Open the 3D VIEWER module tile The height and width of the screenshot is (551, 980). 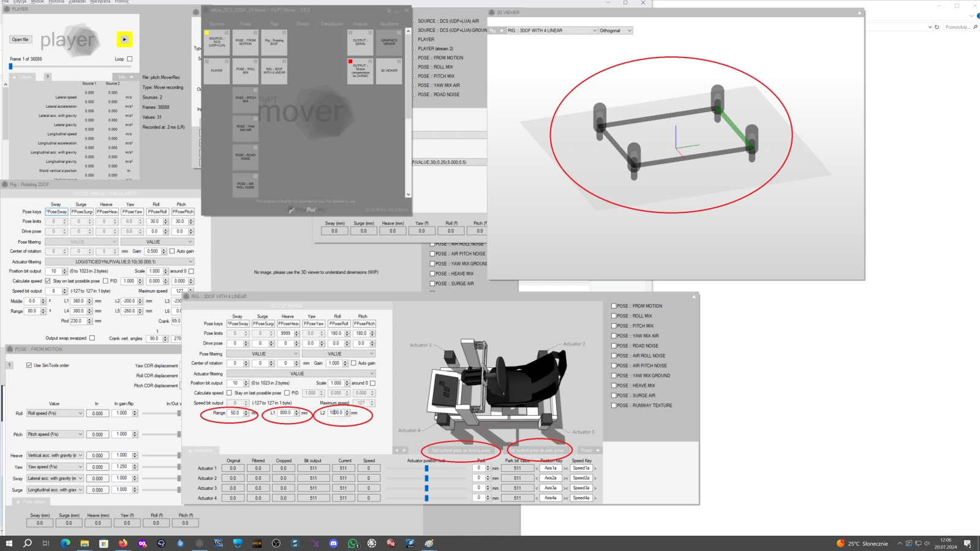coord(389,70)
